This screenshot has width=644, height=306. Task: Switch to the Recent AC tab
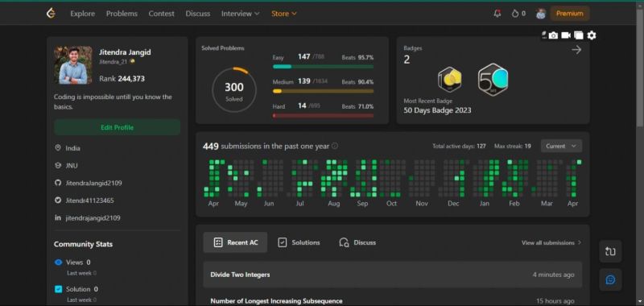tap(235, 242)
